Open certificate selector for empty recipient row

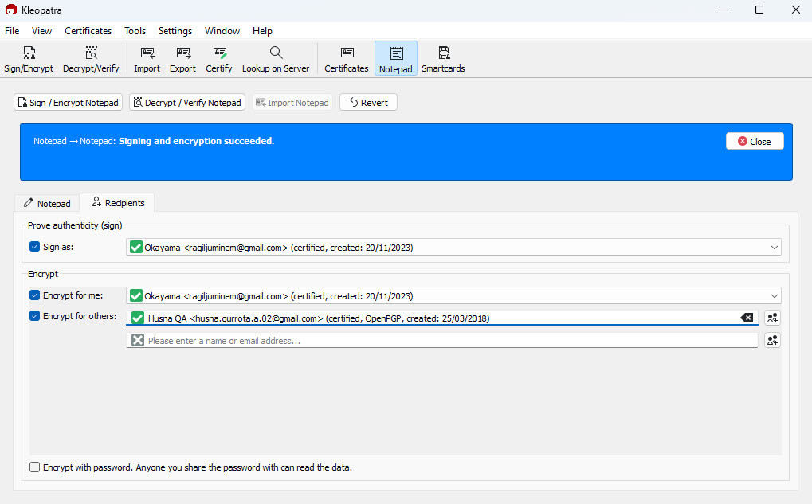pyautogui.click(x=772, y=340)
